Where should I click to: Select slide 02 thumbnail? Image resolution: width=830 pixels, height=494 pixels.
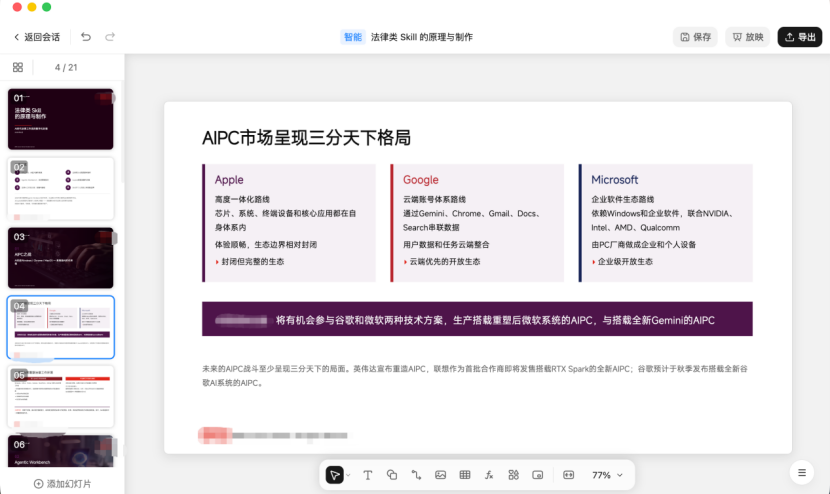click(x=61, y=188)
